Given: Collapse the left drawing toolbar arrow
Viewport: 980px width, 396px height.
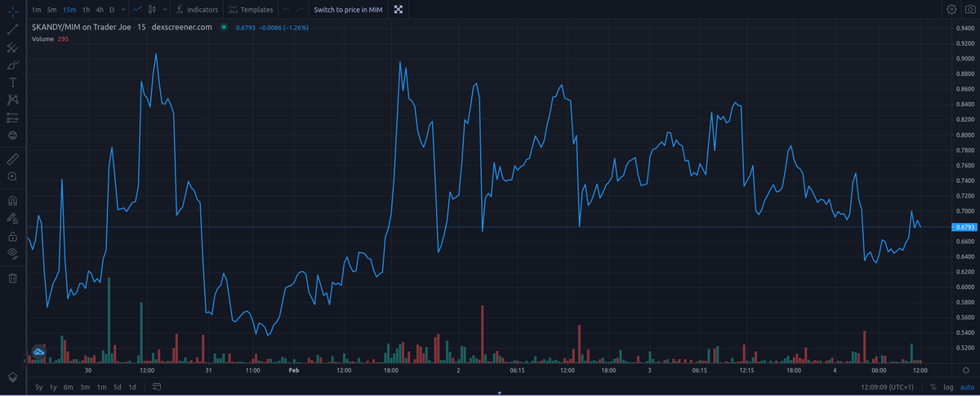Looking at the screenshot, I should click(x=24, y=360).
